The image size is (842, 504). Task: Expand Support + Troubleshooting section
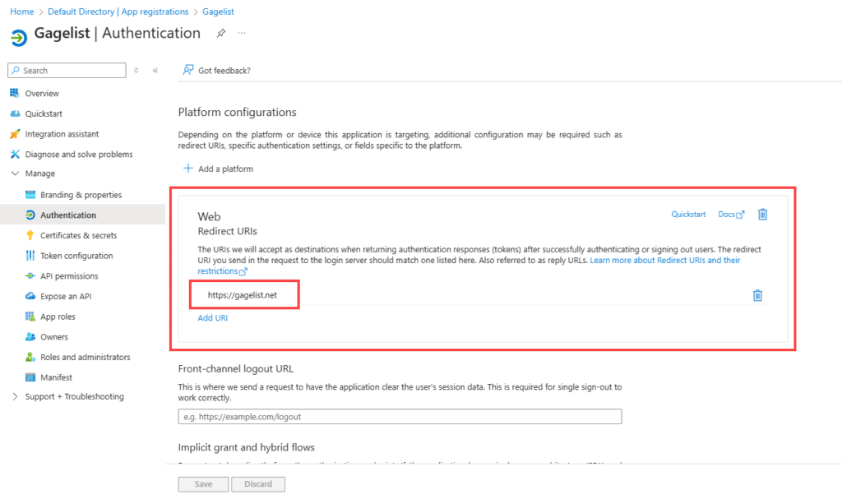[x=15, y=396]
